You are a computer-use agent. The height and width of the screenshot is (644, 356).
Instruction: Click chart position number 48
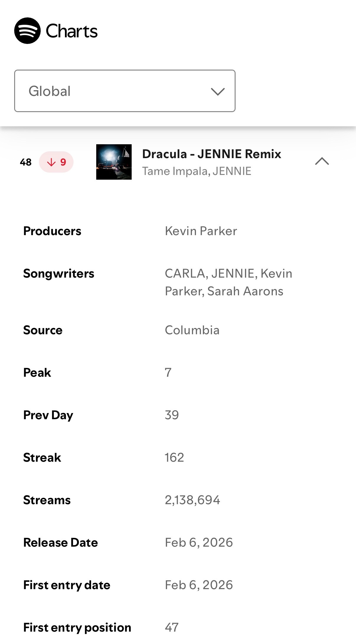coord(26,162)
